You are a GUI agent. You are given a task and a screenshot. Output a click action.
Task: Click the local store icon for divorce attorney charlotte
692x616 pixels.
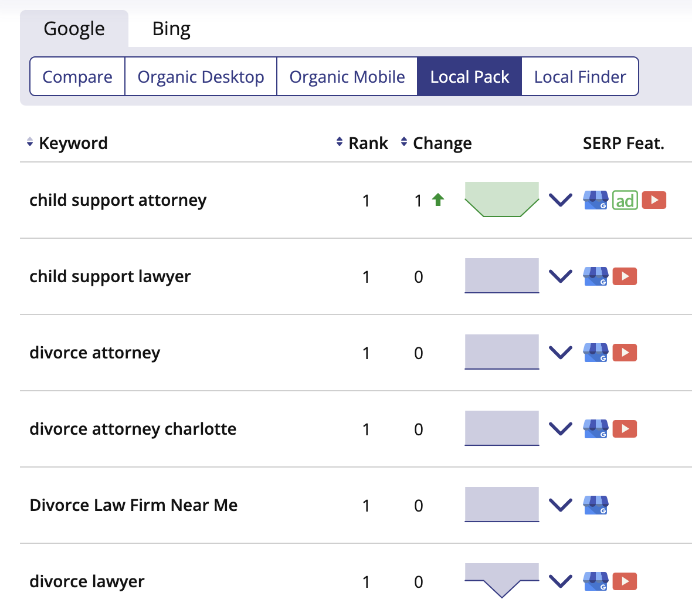point(595,429)
